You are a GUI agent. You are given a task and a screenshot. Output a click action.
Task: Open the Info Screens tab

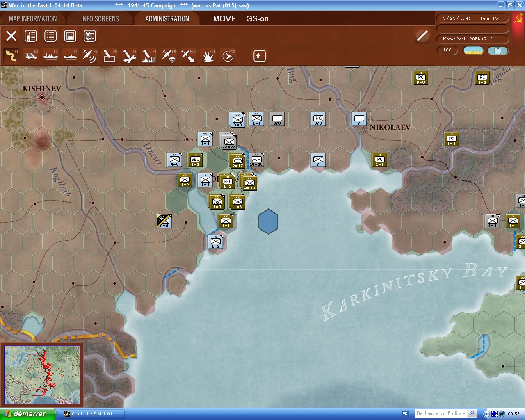coord(100,19)
